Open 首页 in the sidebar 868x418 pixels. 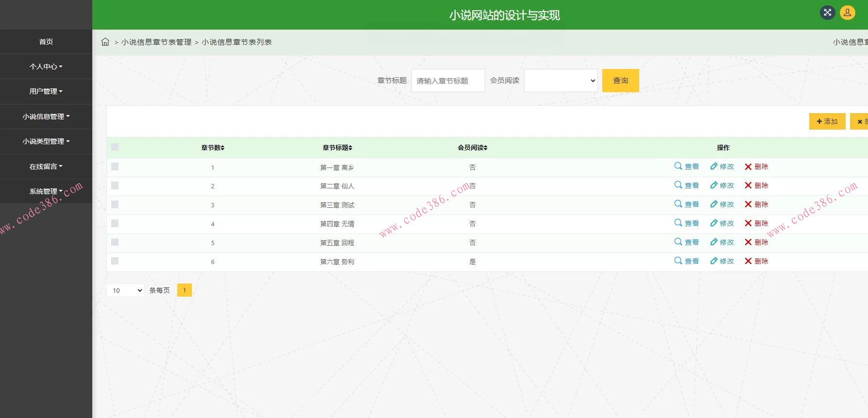coord(46,42)
